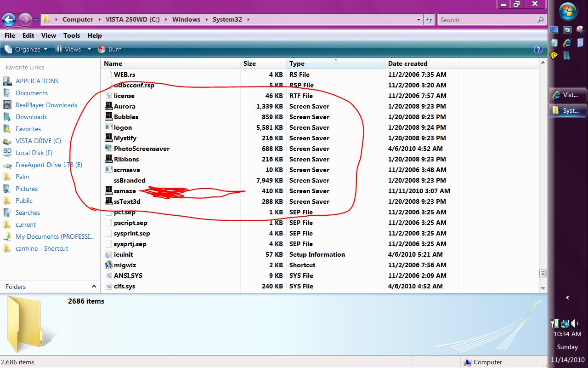Open address bar history dropdown arrow

tap(418, 20)
